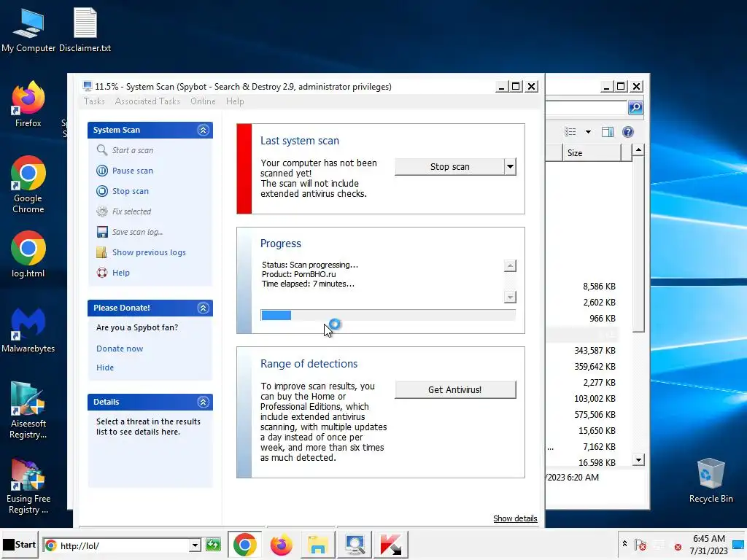Open Chrome from the taskbar
Image resolution: width=747 pixels, height=560 pixels.
click(x=245, y=545)
